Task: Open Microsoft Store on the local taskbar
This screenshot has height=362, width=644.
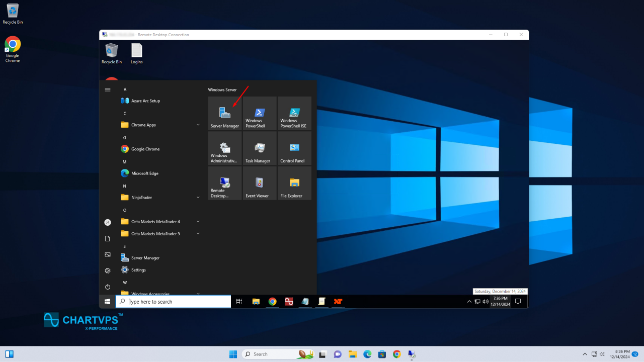Action: click(x=382, y=354)
